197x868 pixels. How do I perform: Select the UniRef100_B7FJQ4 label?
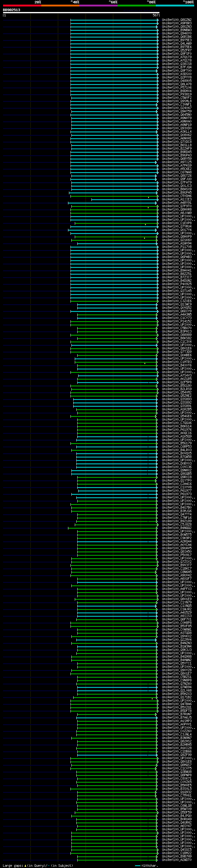click(x=177, y=67)
